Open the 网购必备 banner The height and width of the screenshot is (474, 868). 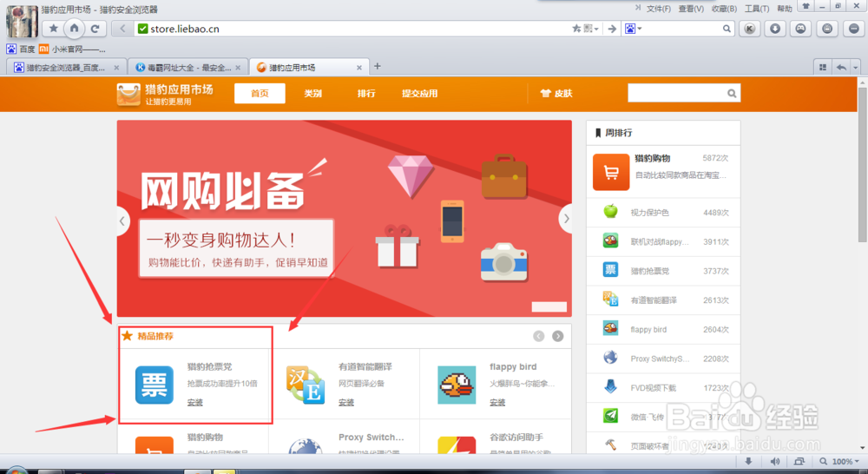coord(345,218)
